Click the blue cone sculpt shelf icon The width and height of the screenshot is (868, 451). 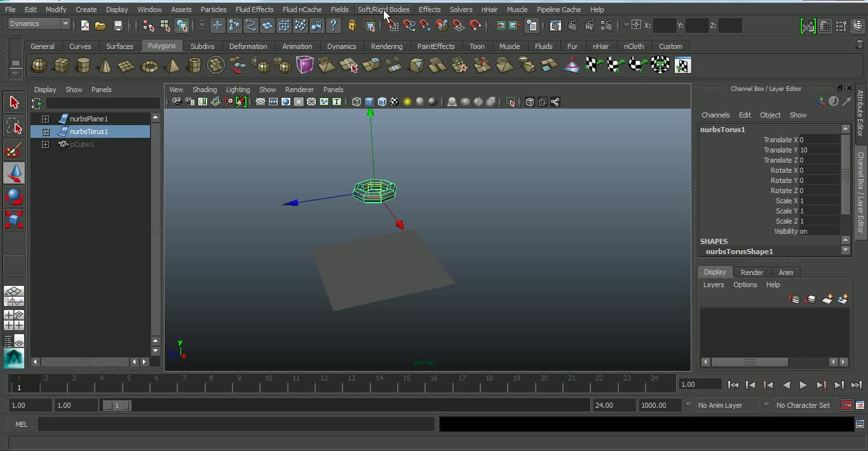click(x=571, y=65)
